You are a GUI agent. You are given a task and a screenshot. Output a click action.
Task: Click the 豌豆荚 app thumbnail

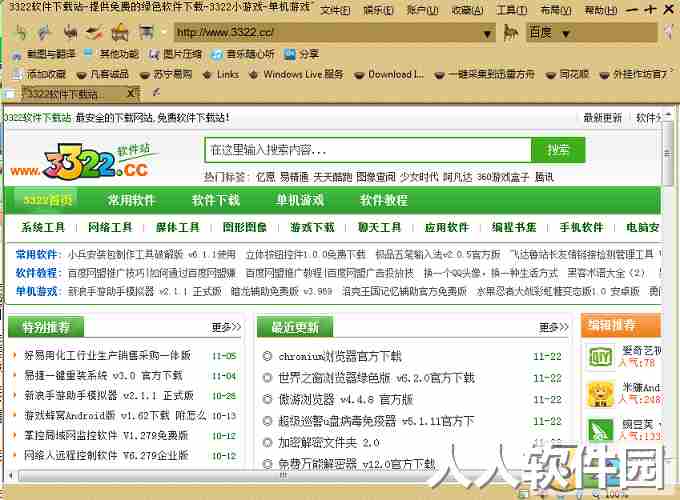600,431
